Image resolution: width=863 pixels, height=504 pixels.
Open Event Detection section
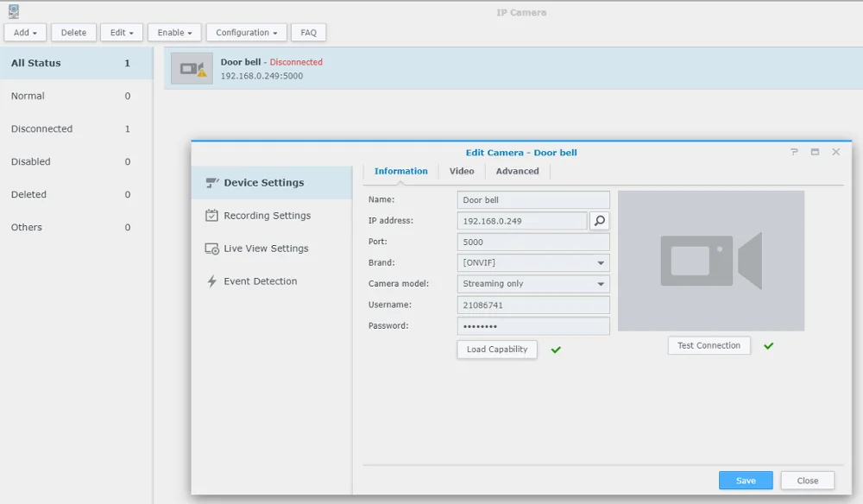[272, 281]
